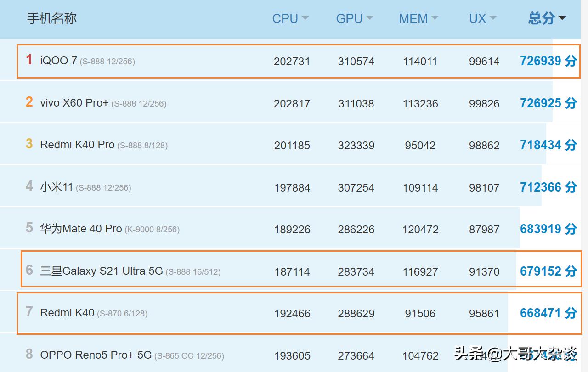Click the 手机名称 column header
The image size is (588, 372).
52,18
